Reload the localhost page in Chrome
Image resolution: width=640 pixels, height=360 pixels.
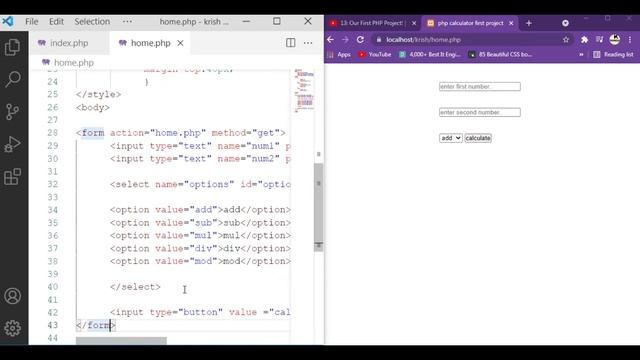(x=360, y=40)
